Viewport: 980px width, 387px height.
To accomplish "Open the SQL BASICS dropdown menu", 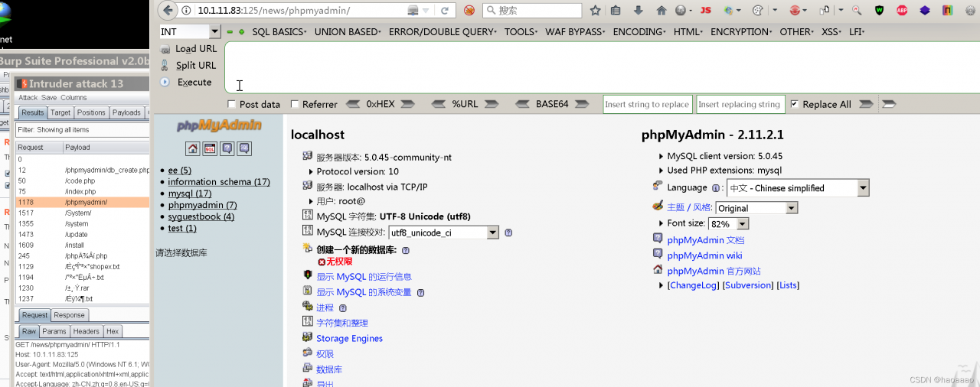I will pos(279,32).
